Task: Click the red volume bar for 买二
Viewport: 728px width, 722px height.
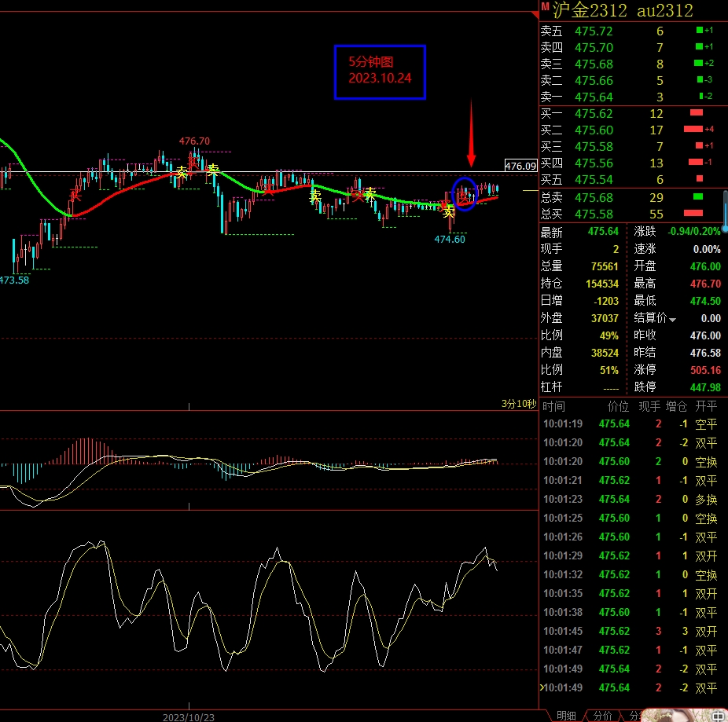Action: pos(693,130)
